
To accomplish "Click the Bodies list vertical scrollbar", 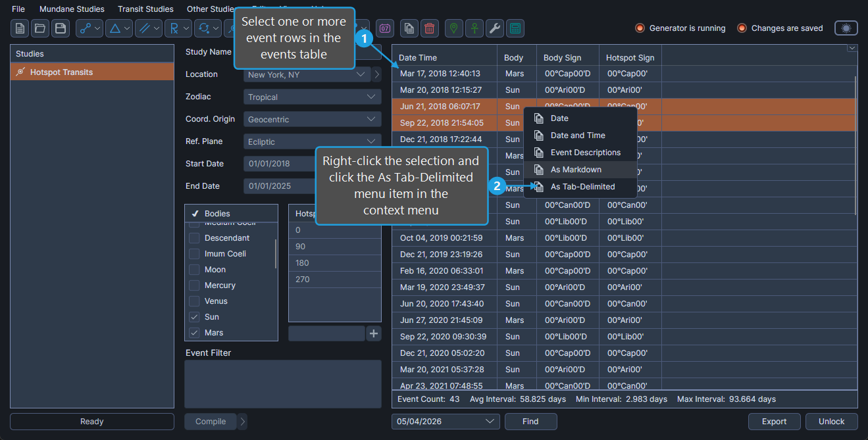I will (276, 253).
